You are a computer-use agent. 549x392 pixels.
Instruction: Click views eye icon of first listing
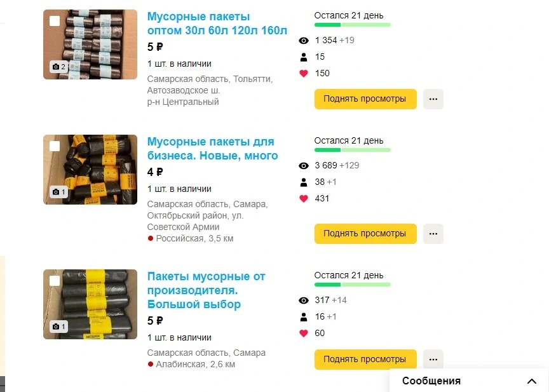[304, 41]
